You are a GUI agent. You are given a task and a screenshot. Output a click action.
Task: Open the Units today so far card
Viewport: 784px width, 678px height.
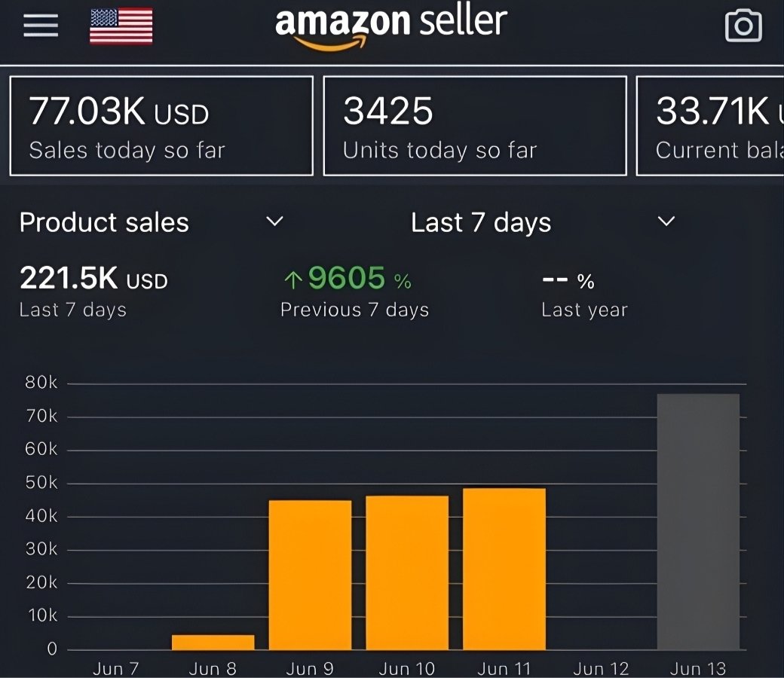tap(475, 126)
